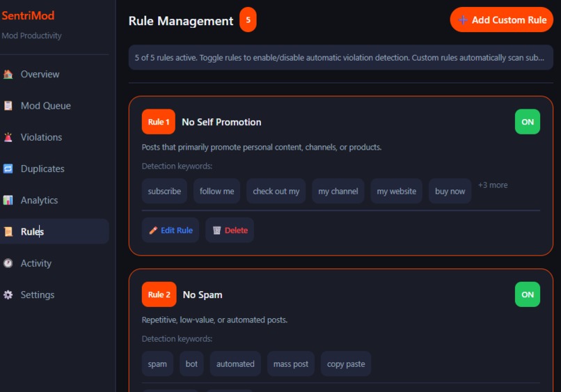Click the 'follow me' keyword chip
Viewport: 561px width, 392px height.
click(217, 191)
